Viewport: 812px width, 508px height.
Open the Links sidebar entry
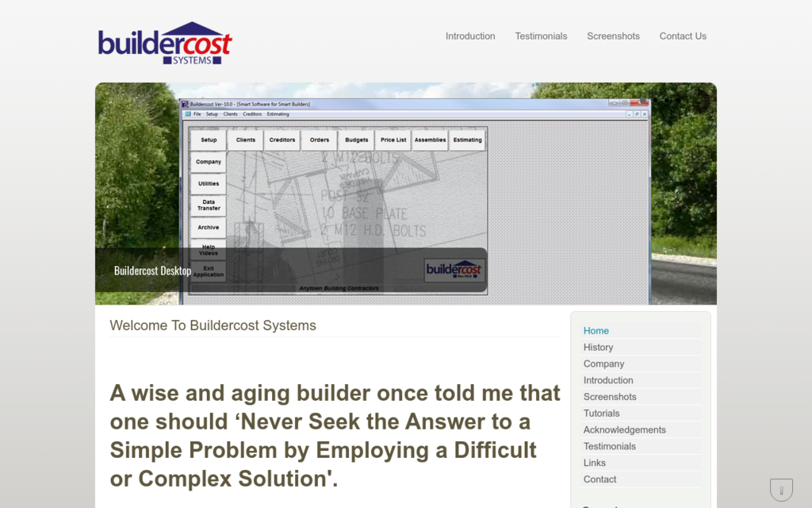point(594,463)
